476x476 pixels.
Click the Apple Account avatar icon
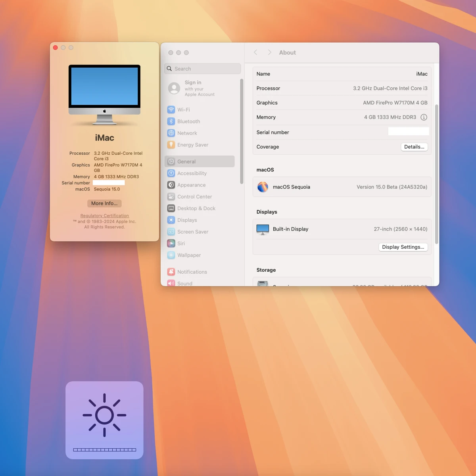pos(174,88)
